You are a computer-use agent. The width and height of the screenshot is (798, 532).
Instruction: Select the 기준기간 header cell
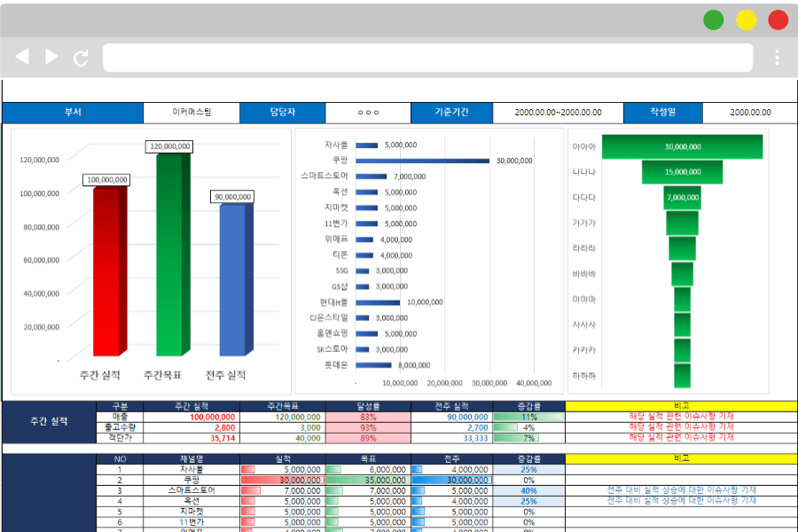(451, 113)
